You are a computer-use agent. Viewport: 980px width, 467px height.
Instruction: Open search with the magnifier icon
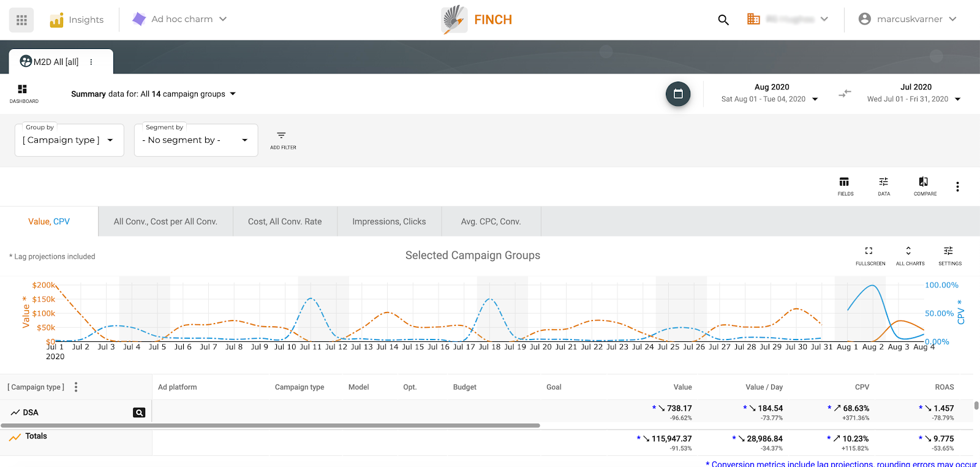coord(723,20)
